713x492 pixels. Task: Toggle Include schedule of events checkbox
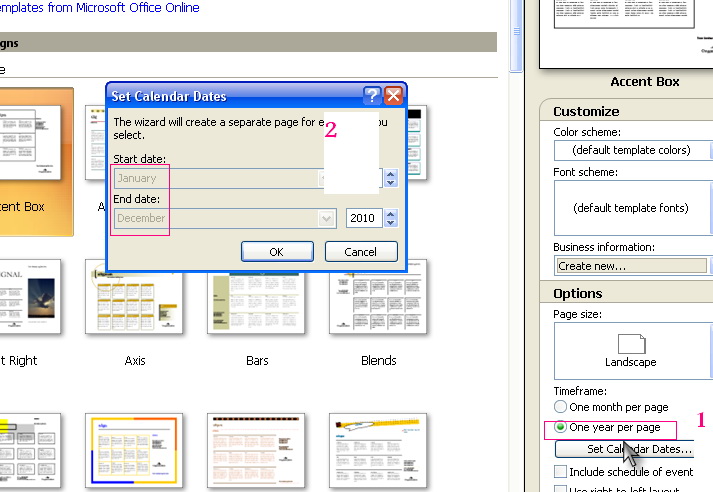(x=561, y=472)
